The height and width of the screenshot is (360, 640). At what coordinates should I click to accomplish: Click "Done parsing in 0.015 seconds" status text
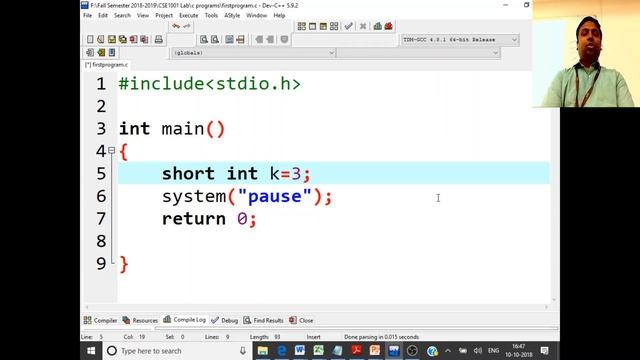pos(382,337)
